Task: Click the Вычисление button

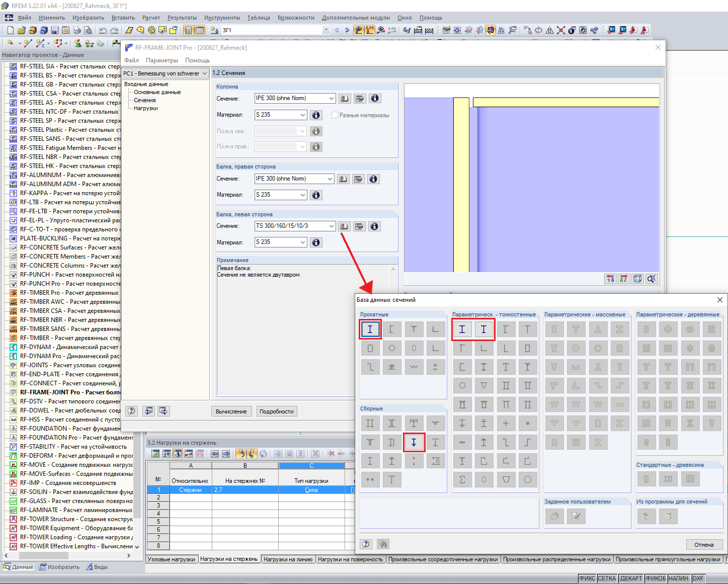Action: (231, 411)
